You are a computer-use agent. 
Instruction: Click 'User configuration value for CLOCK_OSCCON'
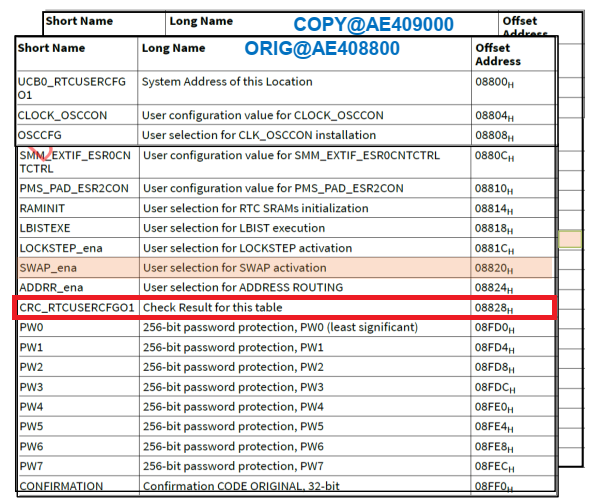pos(262,115)
